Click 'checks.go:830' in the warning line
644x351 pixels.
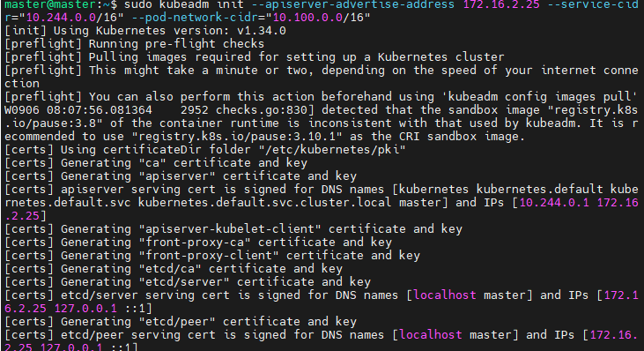tap(262, 110)
